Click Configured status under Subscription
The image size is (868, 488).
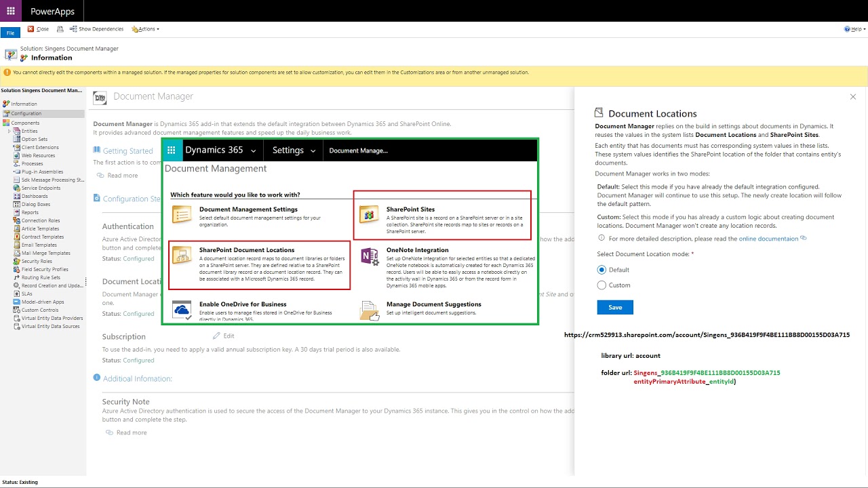pos(138,360)
